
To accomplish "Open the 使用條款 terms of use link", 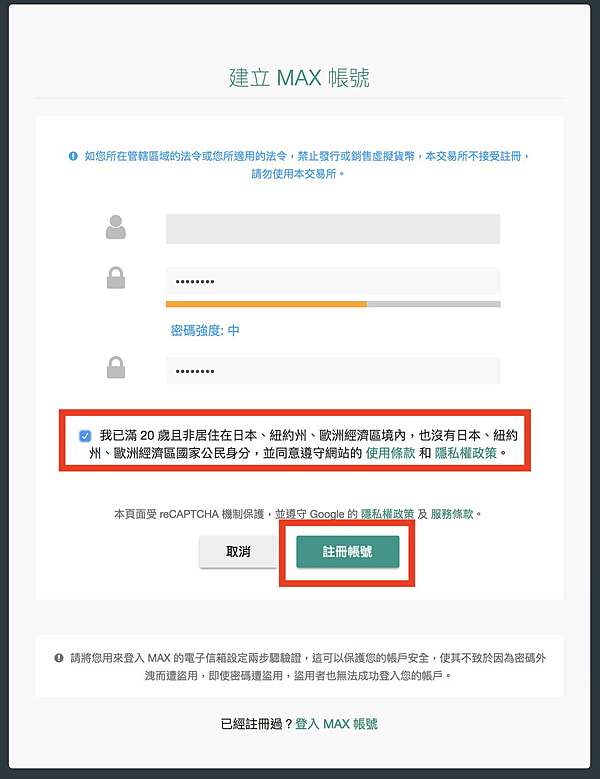I will 390,453.
